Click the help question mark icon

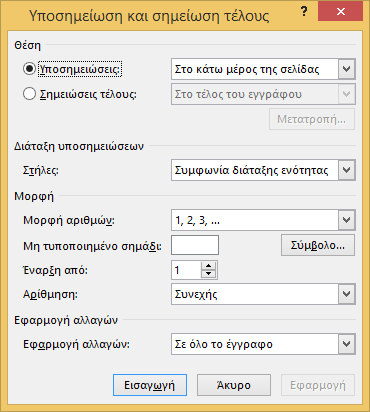(x=304, y=12)
